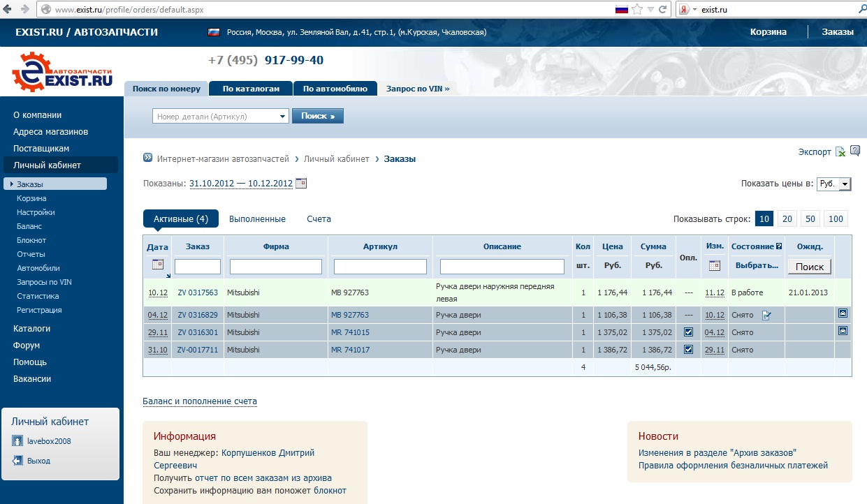Open Адреса магазинов in sidebar
Screen dimensions: 867x504
coord(50,132)
